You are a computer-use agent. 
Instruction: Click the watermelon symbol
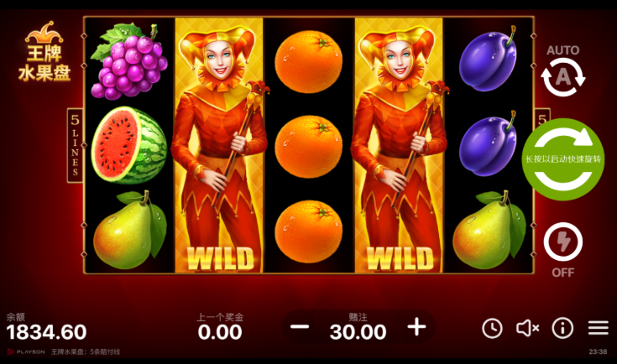129,145
